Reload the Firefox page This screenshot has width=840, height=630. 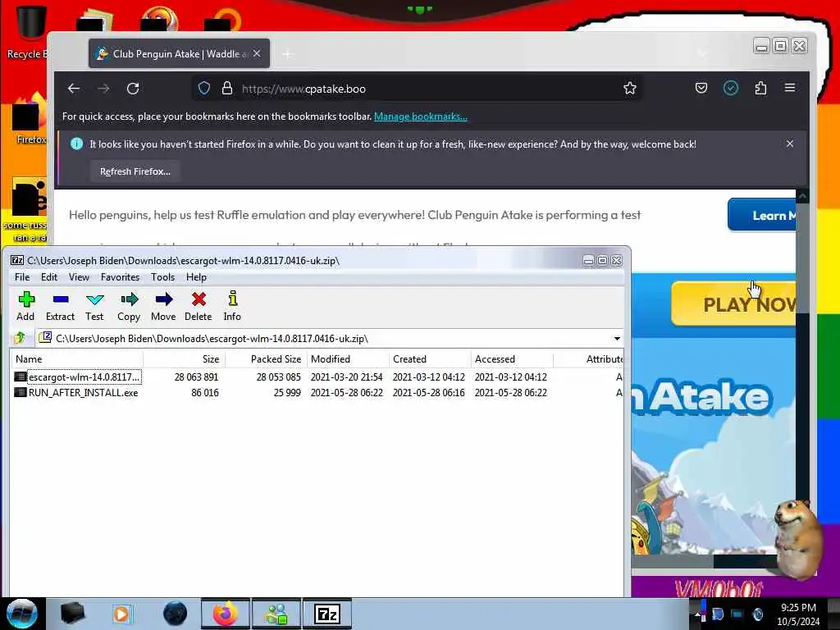tap(133, 89)
